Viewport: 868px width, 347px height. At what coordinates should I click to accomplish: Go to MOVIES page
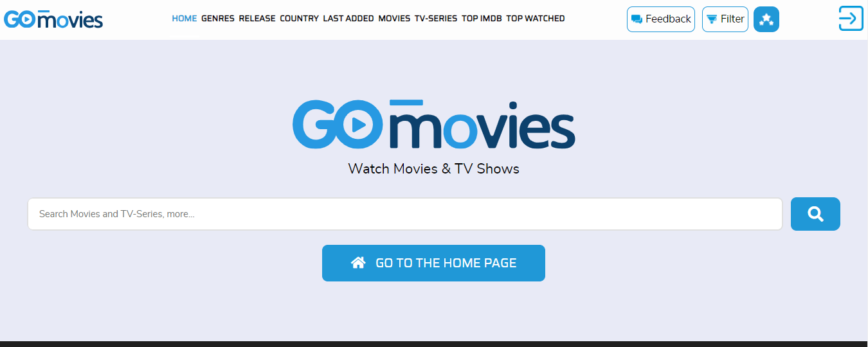tap(394, 19)
